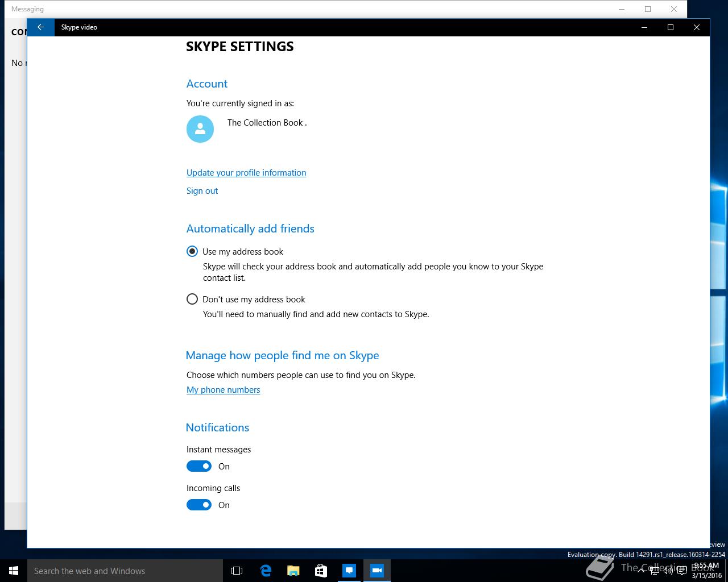The image size is (728, 582).
Task: Toggle Instant messages notifications switch
Action: click(x=199, y=466)
